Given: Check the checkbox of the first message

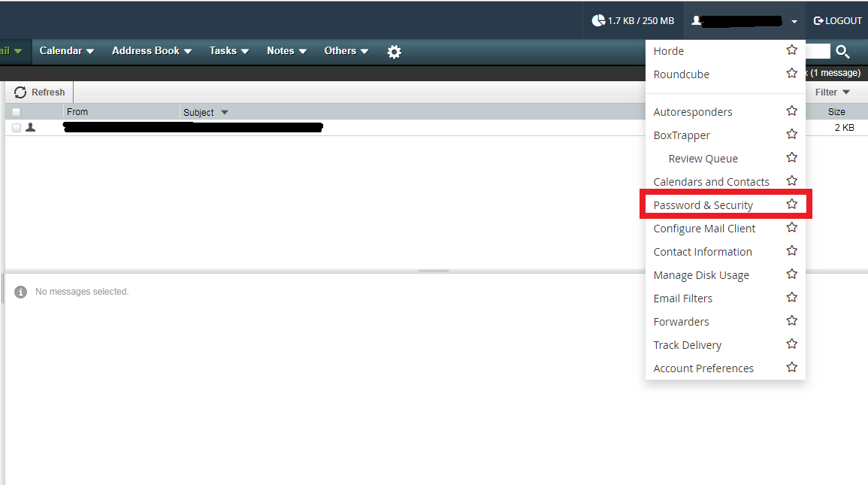Looking at the screenshot, I should click(17, 128).
